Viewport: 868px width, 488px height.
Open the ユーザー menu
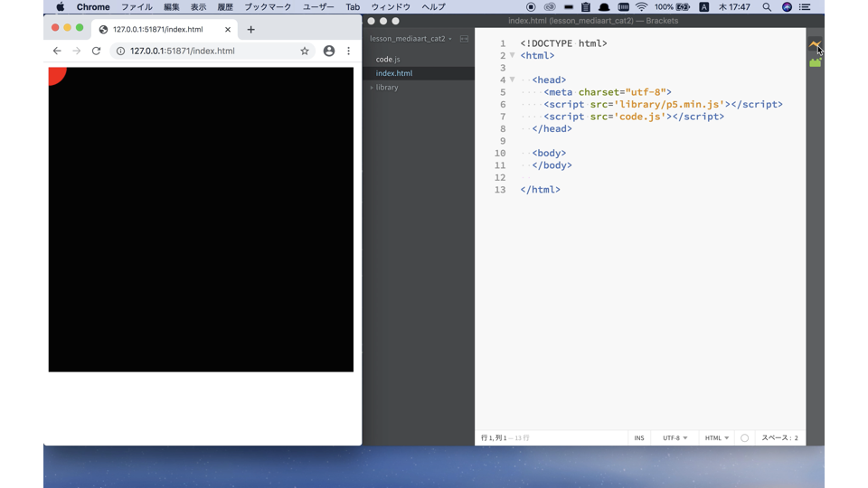coord(318,7)
